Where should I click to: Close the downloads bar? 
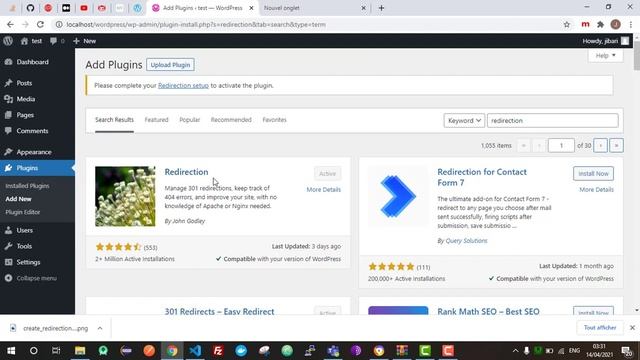pos(632,328)
